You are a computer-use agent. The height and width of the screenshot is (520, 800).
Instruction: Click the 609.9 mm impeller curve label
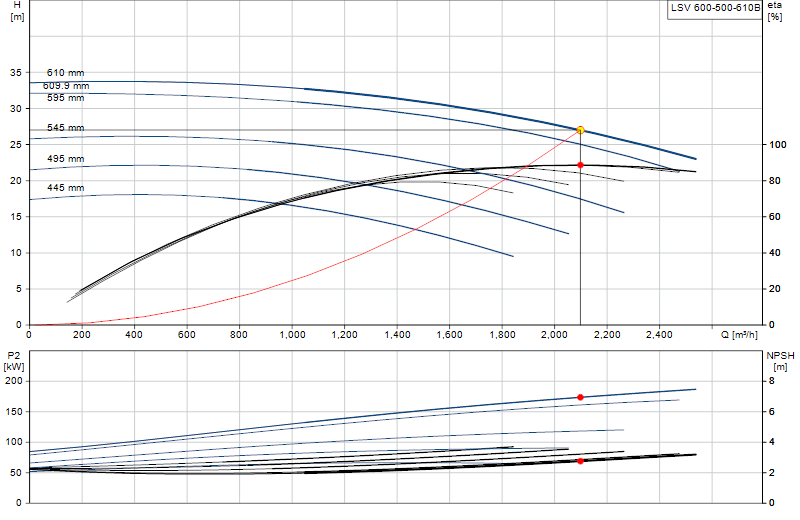click(66, 86)
